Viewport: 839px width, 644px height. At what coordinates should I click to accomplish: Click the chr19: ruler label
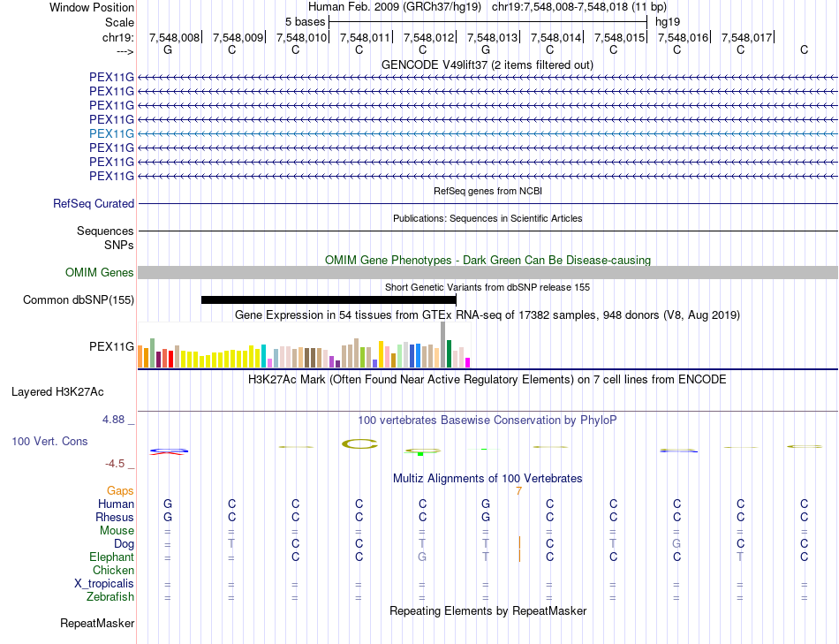pyautogui.click(x=118, y=37)
